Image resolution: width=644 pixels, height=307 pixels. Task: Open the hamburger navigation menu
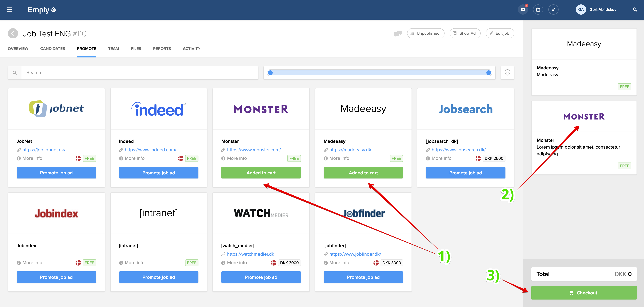pos(10,10)
